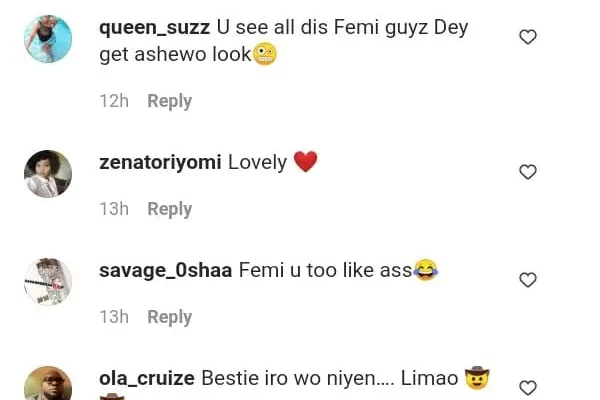
Task: Open zenatoriyomi's profile picture
Action: pyautogui.click(x=48, y=174)
